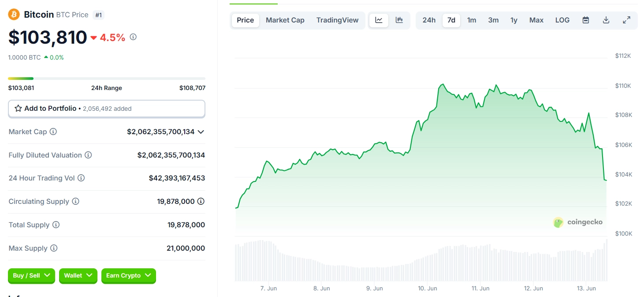This screenshot has height=297, width=644.
Task: Open Circulating Supply label info icon
Action: [75, 201]
